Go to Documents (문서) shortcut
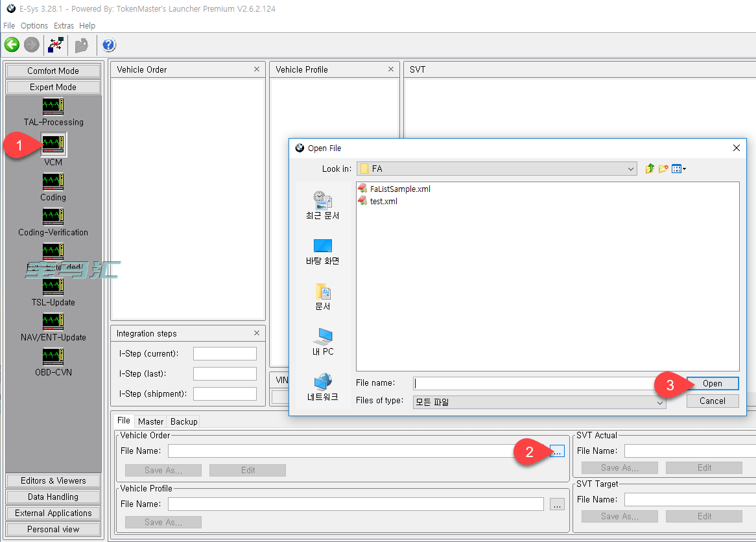This screenshot has height=542, width=756. point(322,296)
